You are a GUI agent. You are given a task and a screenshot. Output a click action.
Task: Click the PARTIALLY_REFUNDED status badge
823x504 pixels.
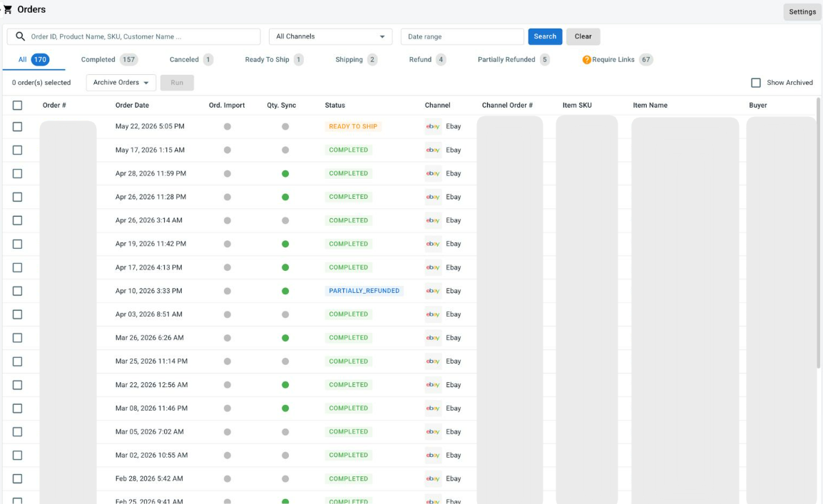point(364,291)
